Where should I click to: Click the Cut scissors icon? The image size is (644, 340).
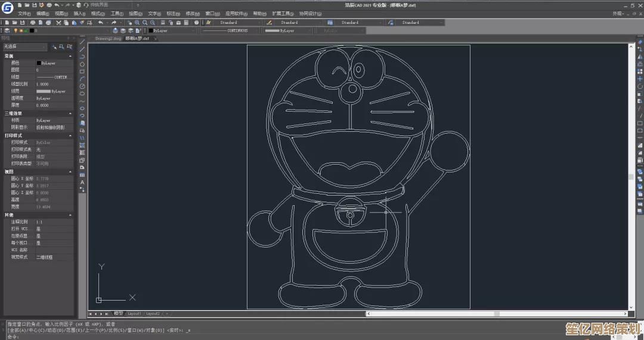(x=60, y=22)
